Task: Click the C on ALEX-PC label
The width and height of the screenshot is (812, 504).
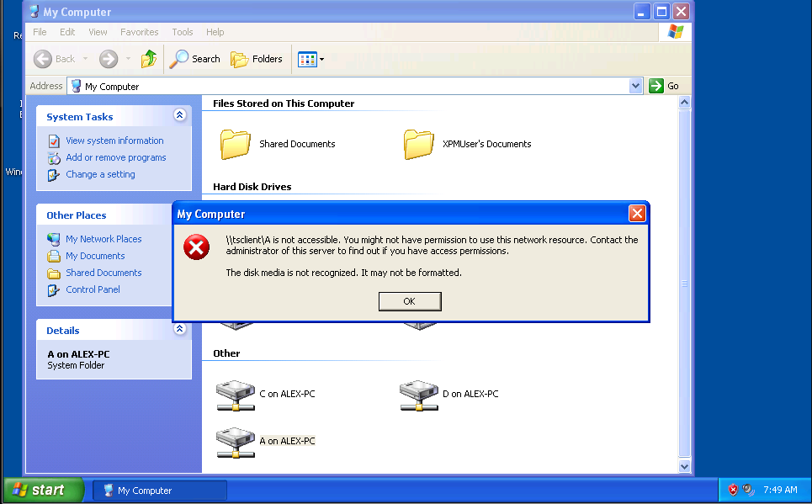Action: pyautogui.click(x=287, y=394)
